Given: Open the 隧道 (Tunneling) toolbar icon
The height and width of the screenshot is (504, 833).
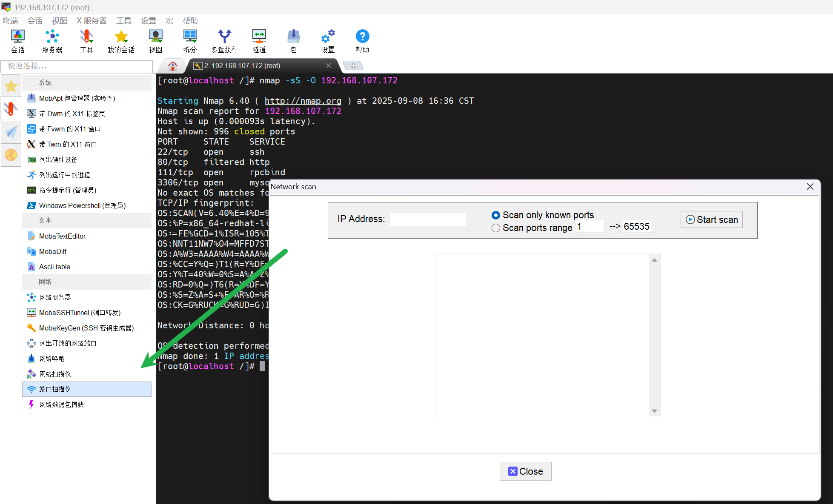Looking at the screenshot, I should 259,41.
